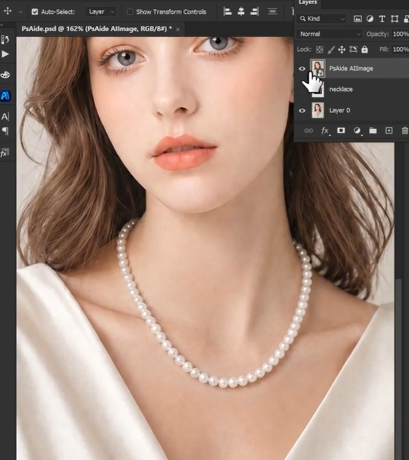Create a new adjustment layer
Viewport: 409px width, 460px height.
357,131
